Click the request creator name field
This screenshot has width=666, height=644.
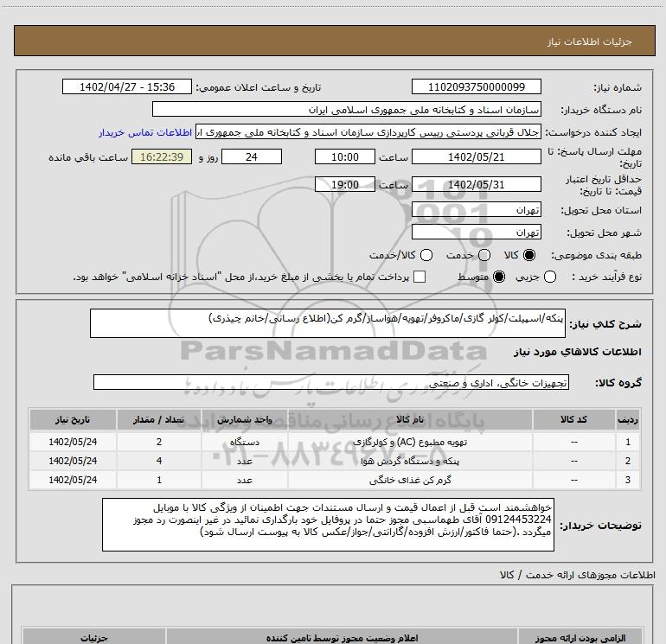(x=368, y=132)
